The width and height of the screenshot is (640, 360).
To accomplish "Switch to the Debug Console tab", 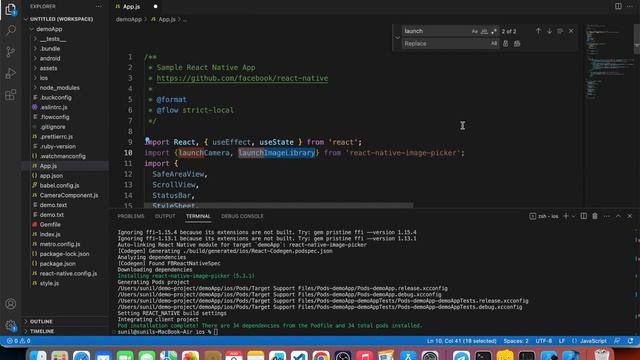I will pos(242,216).
